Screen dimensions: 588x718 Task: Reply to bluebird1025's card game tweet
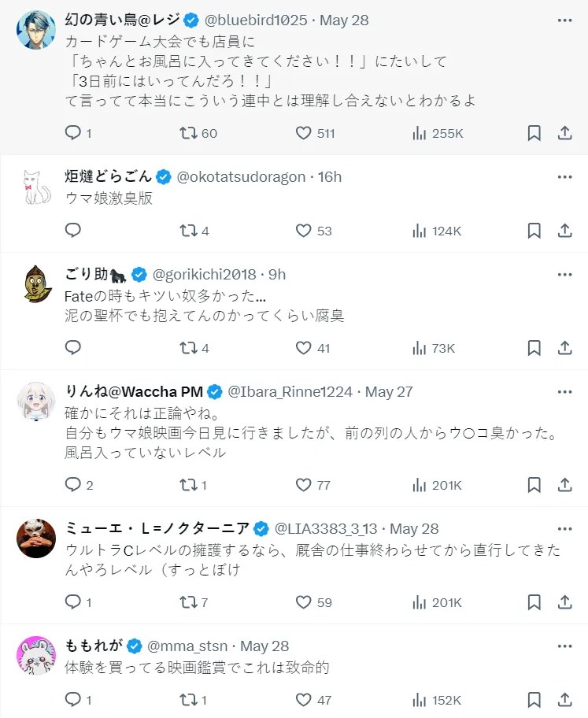click(x=73, y=133)
